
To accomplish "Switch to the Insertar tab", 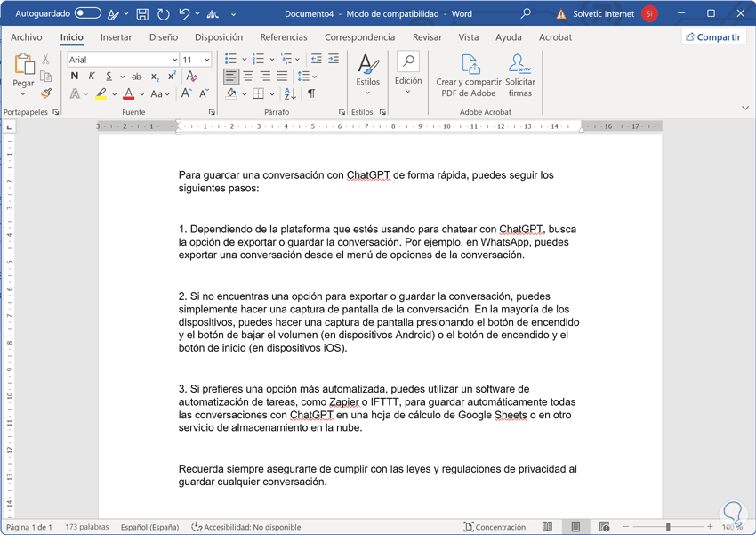I will click(x=116, y=37).
